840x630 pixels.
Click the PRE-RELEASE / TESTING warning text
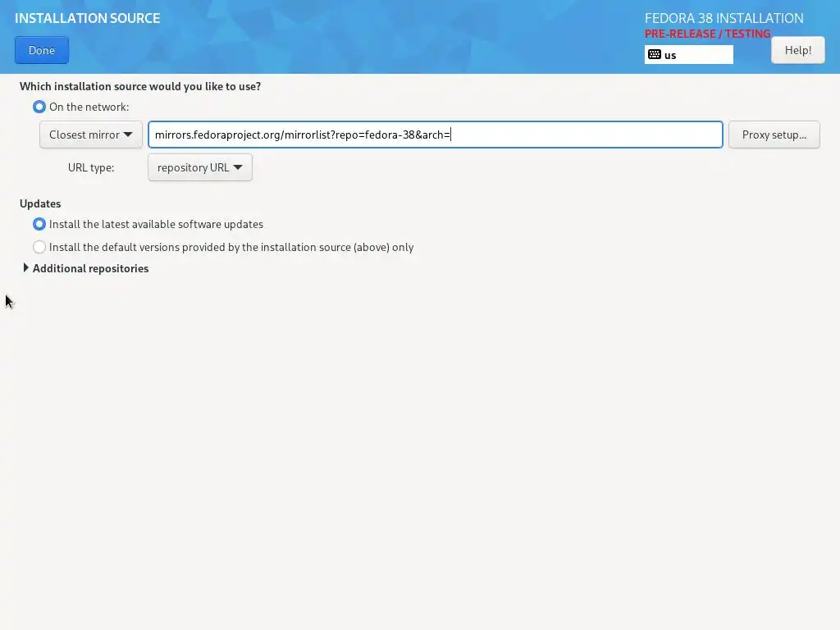(x=707, y=34)
